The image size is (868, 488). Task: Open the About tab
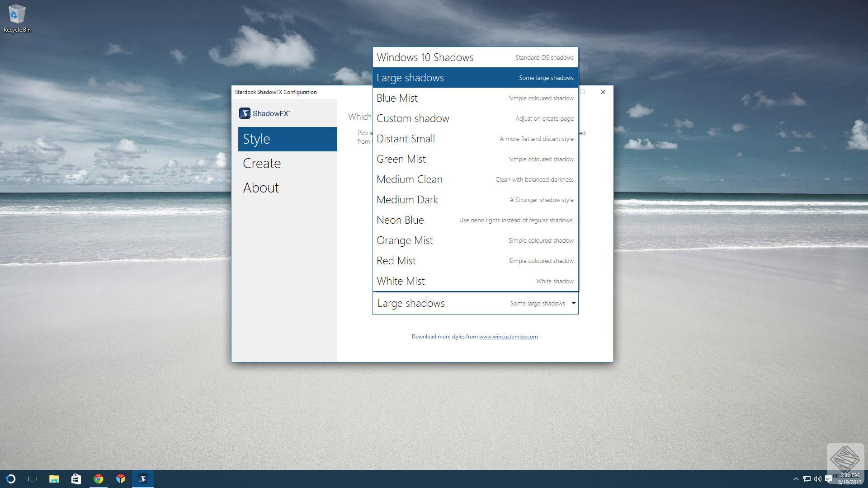point(261,188)
